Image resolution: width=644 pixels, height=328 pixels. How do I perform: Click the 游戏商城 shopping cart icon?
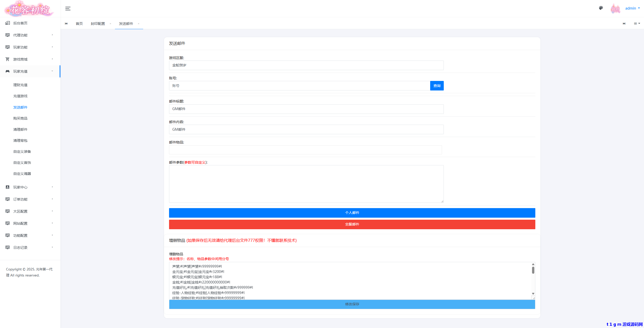pos(8,59)
